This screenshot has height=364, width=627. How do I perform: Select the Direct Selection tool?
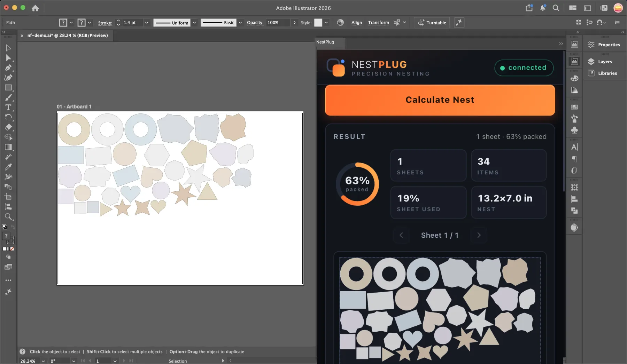tap(8, 58)
